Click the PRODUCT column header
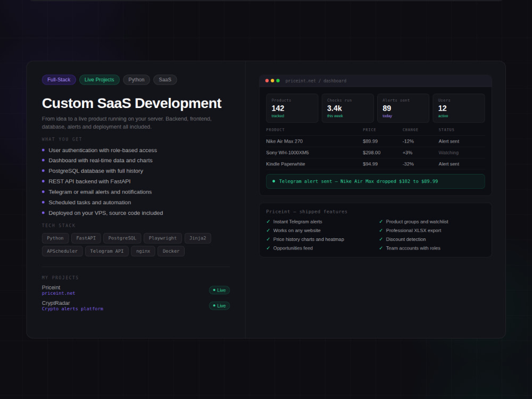 [x=276, y=130]
